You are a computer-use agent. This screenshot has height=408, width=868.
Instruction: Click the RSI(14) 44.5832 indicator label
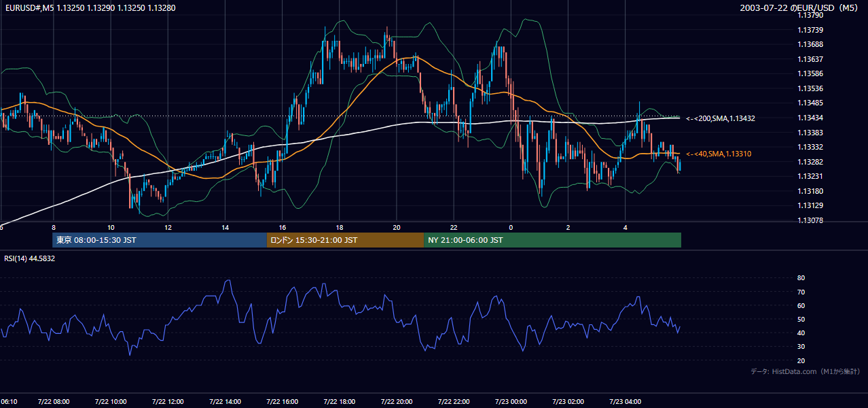click(x=29, y=258)
